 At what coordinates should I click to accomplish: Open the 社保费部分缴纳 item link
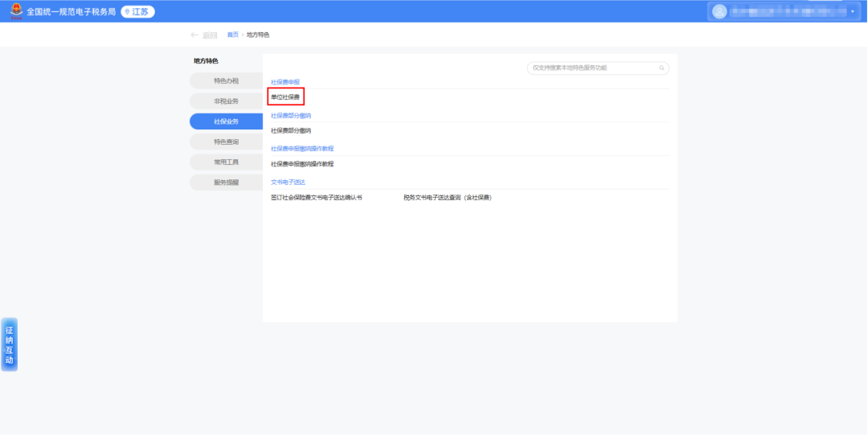[x=291, y=131]
